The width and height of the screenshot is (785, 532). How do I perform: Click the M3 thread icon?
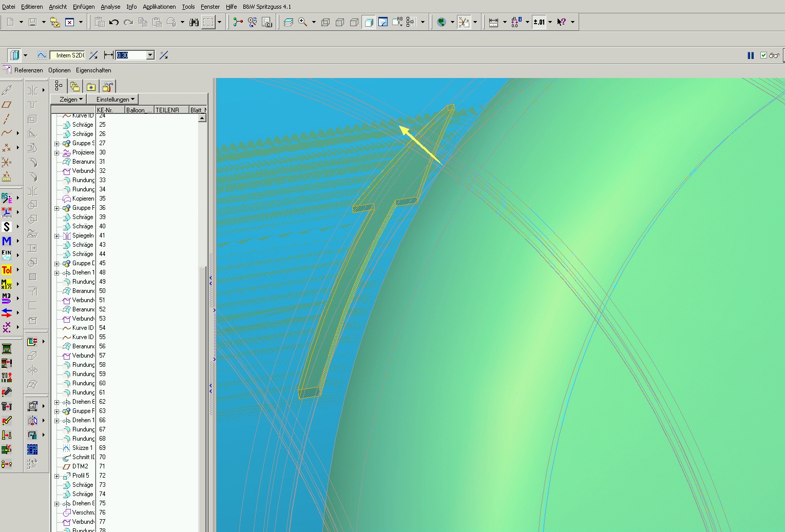pyautogui.click(x=7, y=299)
